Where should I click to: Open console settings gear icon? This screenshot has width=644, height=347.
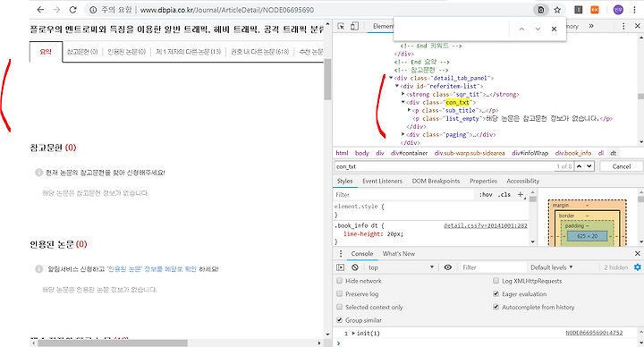638,267
